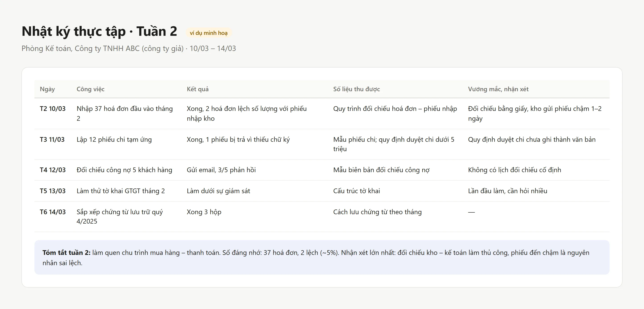Image resolution: width=644 pixels, height=309 pixels.
Task: Click the 'Vướng mắc, nhận xét' column header
Action: coord(498,89)
